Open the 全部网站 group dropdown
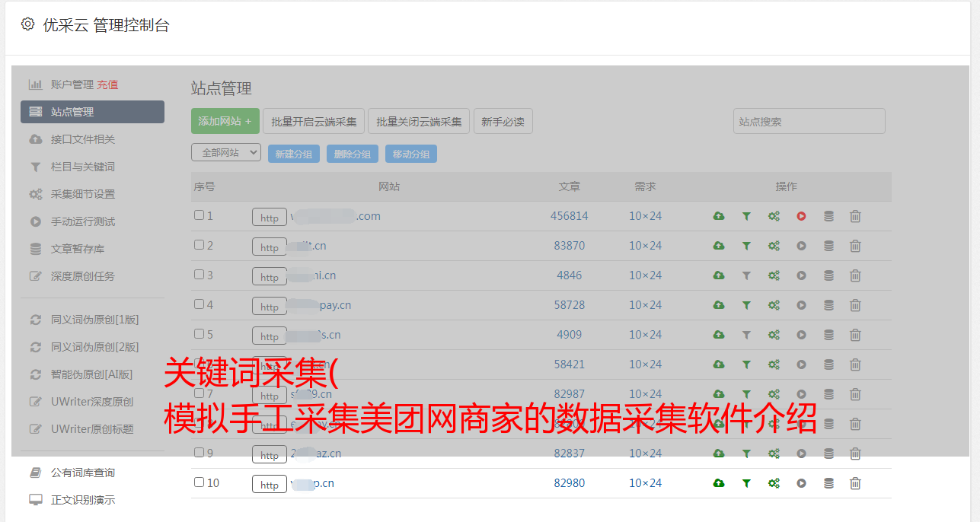980x522 pixels. [226, 153]
